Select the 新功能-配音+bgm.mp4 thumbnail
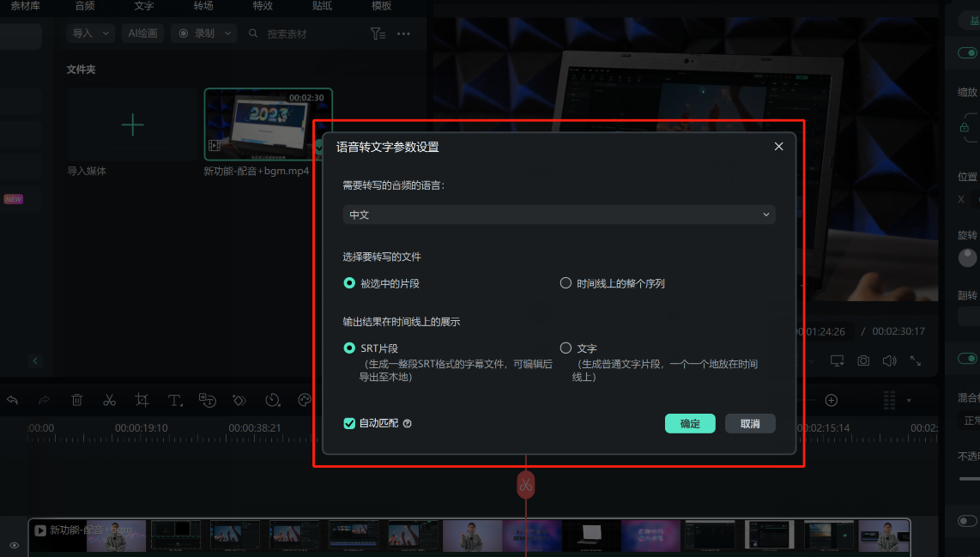The height and width of the screenshot is (557, 980). coord(266,124)
